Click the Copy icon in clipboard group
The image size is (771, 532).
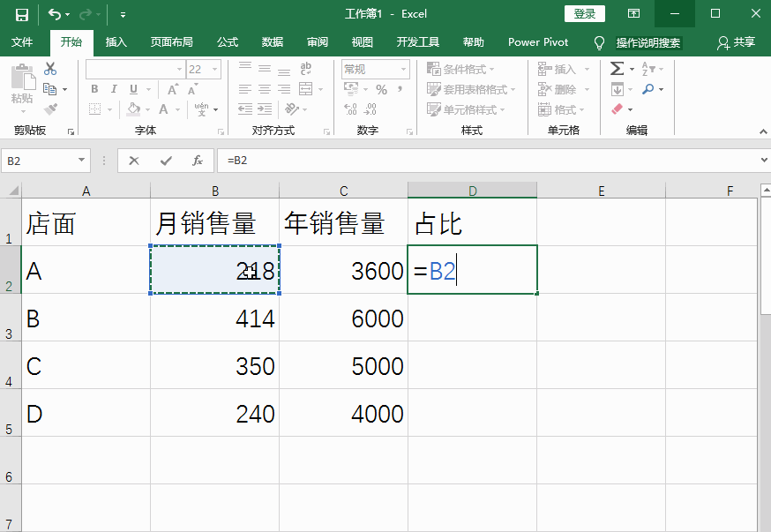[x=49, y=89]
